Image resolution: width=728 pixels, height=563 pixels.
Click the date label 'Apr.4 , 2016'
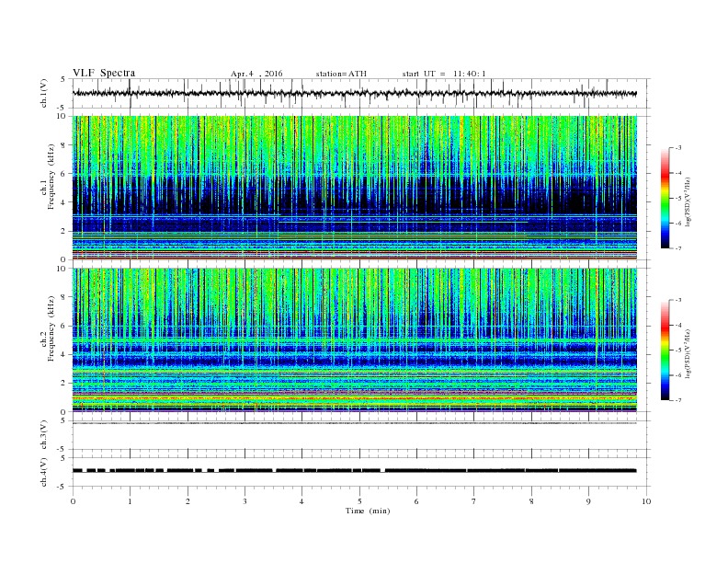256,74
